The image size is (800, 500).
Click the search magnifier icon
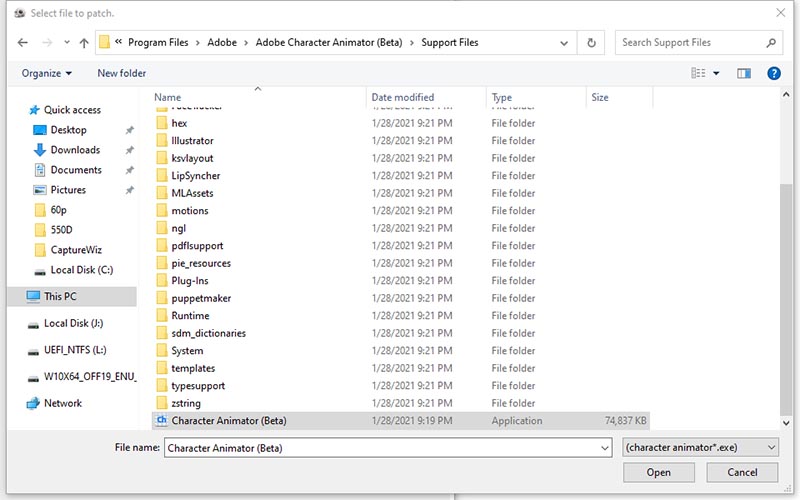pos(771,43)
